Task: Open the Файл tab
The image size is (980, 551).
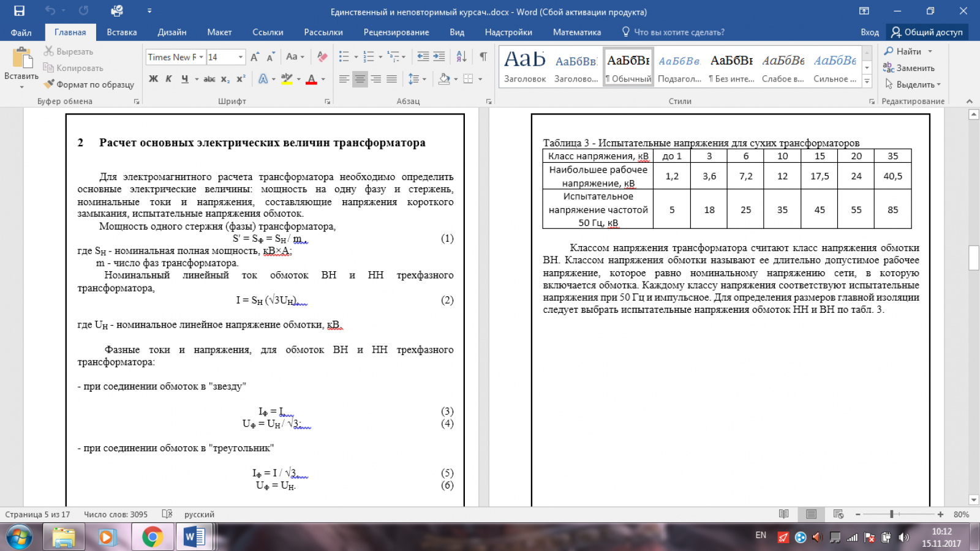Action: 21,32
